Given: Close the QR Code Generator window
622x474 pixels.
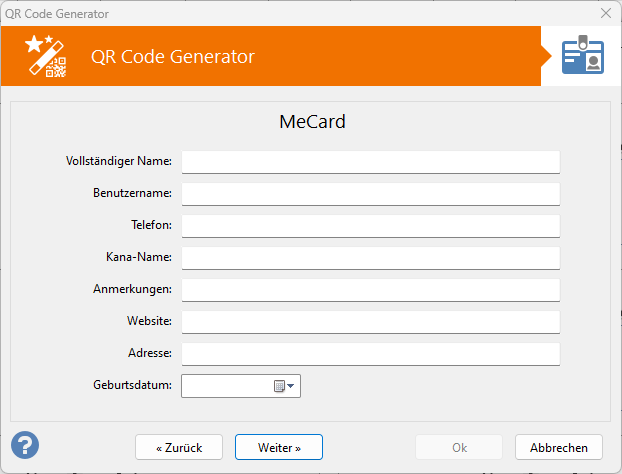Looking at the screenshot, I should point(604,13).
